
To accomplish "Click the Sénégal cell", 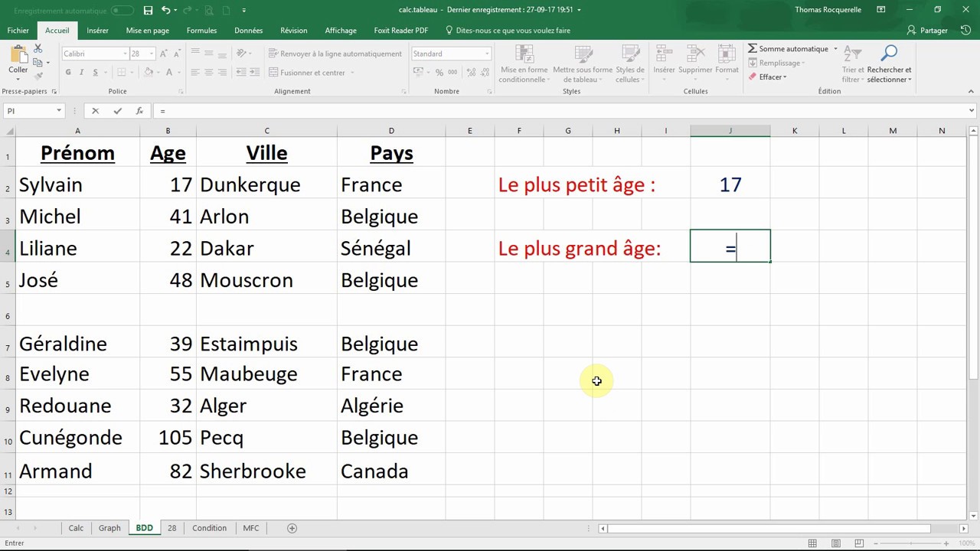I will click(x=391, y=248).
